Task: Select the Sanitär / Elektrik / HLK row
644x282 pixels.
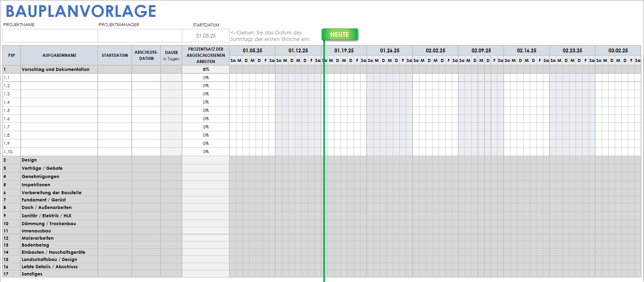Action: coord(322,216)
